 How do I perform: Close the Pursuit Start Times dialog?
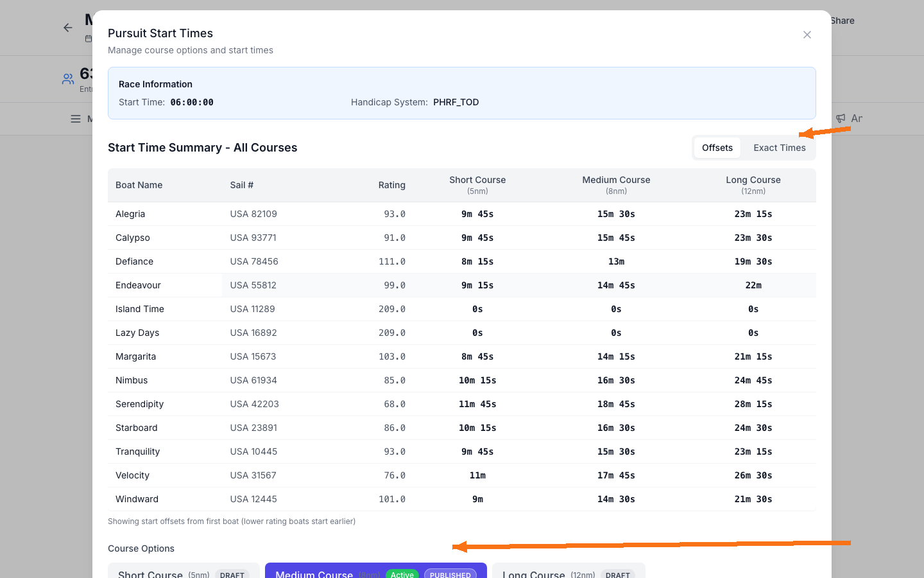click(807, 35)
